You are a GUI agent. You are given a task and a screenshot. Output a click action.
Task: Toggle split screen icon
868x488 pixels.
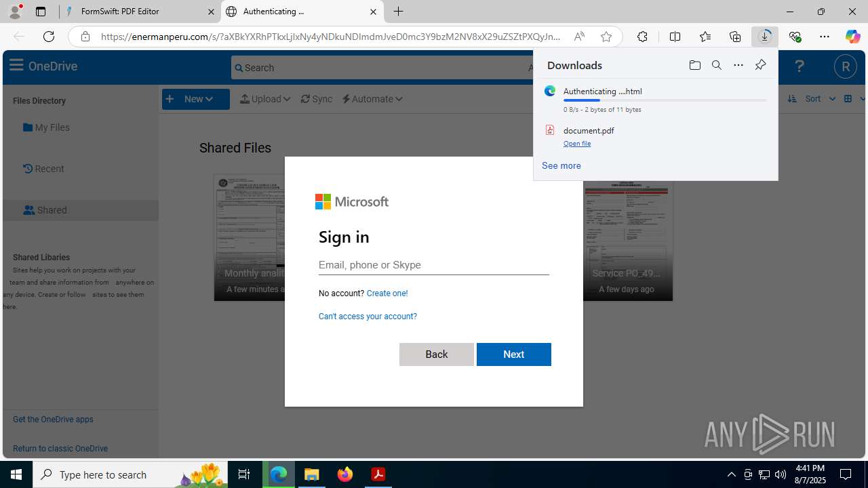(x=675, y=37)
